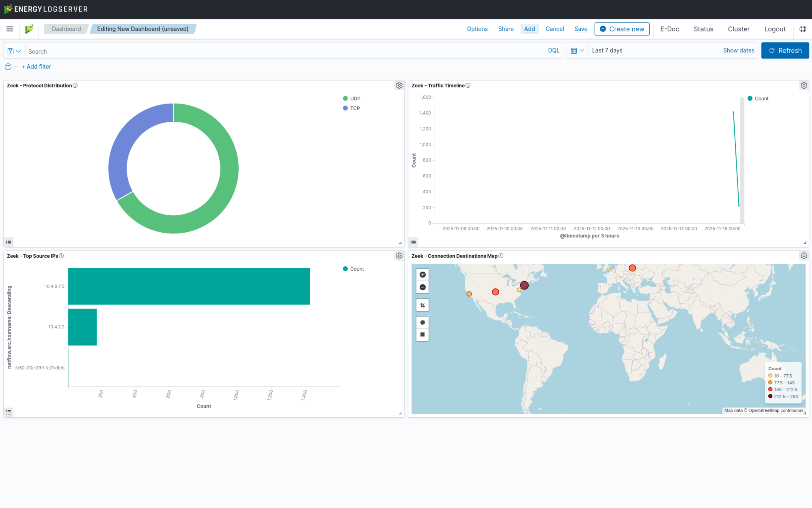
Task: Click the Energy Logserver logo icon in the breadcrumb bar
Action: pyautogui.click(x=29, y=29)
